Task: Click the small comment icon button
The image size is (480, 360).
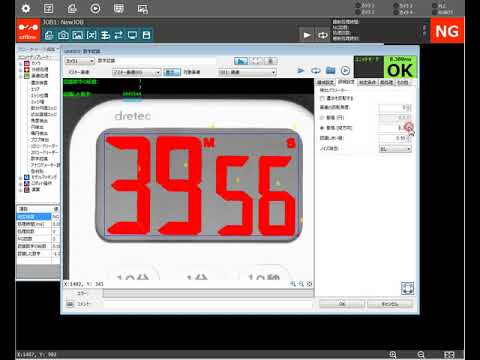Action: (x=70, y=304)
